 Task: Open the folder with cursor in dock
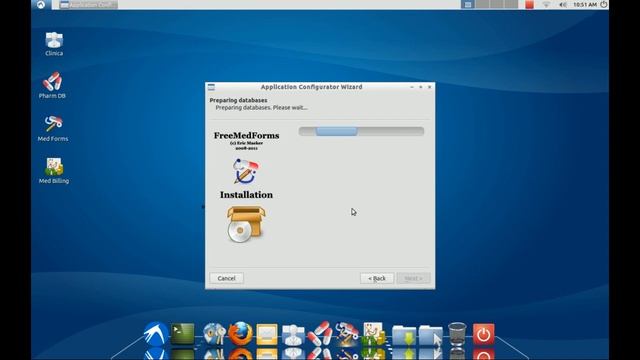[431, 335]
